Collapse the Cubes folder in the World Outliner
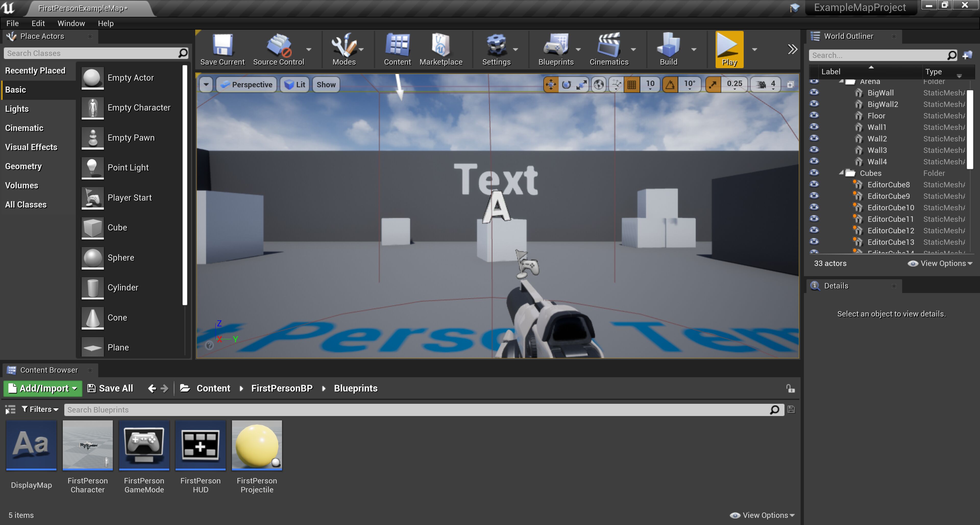Image resolution: width=980 pixels, height=525 pixels. [x=841, y=173]
